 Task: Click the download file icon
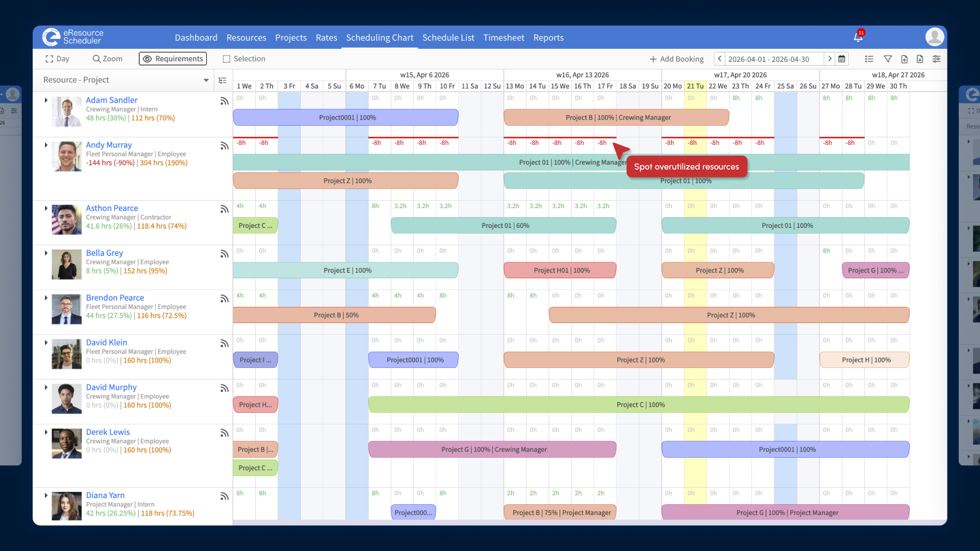[x=920, y=59]
